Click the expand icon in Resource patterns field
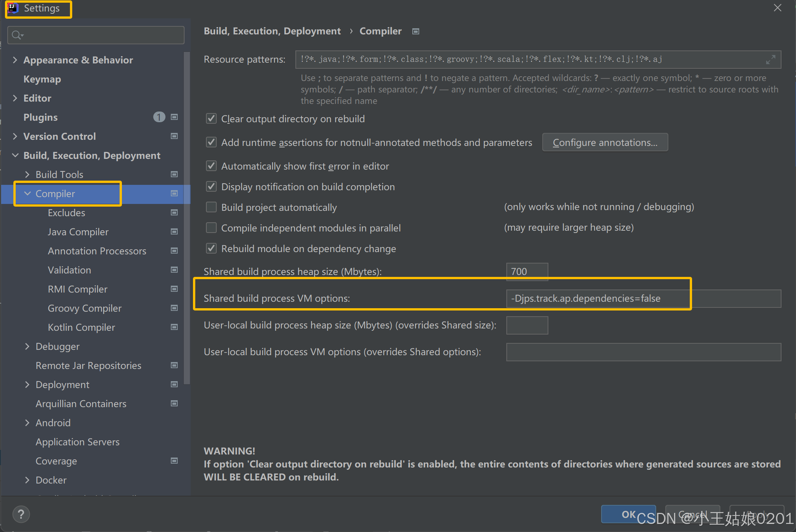This screenshot has width=796, height=532. click(770, 60)
